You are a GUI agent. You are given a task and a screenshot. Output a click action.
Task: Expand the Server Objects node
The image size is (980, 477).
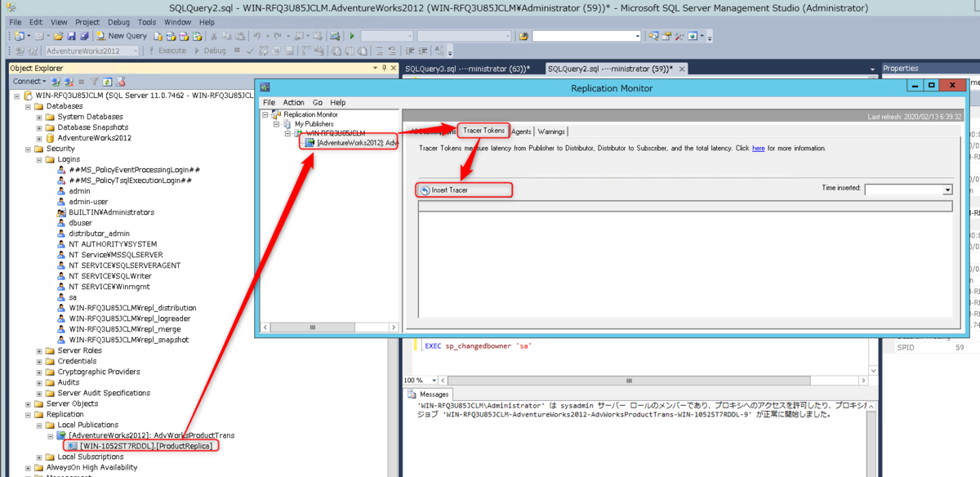click(x=28, y=403)
